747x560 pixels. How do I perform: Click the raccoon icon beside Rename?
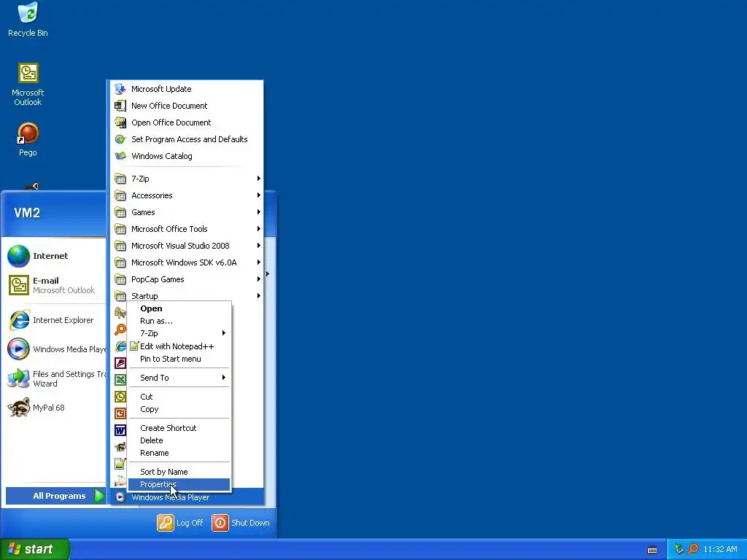click(120, 447)
